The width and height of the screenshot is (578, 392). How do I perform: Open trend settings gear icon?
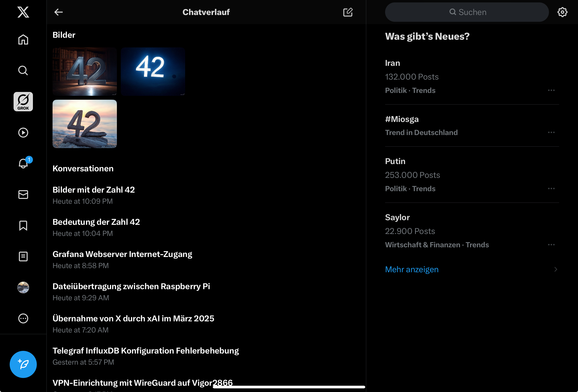pyautogui.click(x=562, y=12)
